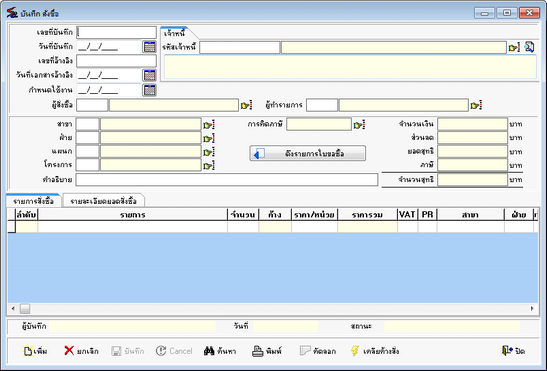Click the VAT column header
The image size is (547, 371).
click(407, 215)
